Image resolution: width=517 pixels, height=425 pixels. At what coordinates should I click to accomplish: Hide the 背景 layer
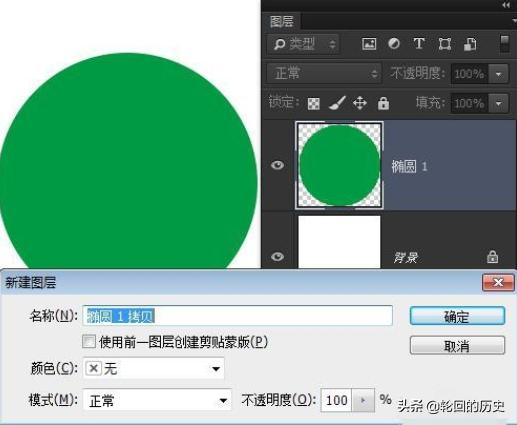point(277,257)
